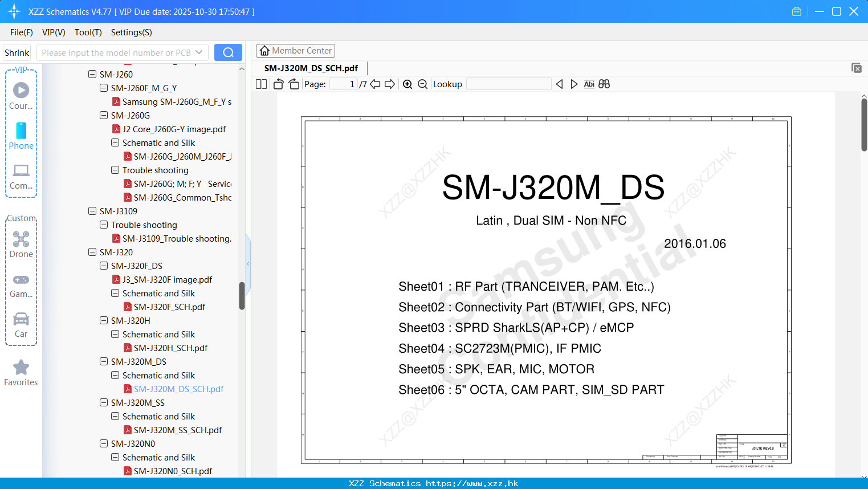The width and height of the screenshot is (868, 489).
Task: Collapse side panel via splitter handle
Action: pos(248,263)
